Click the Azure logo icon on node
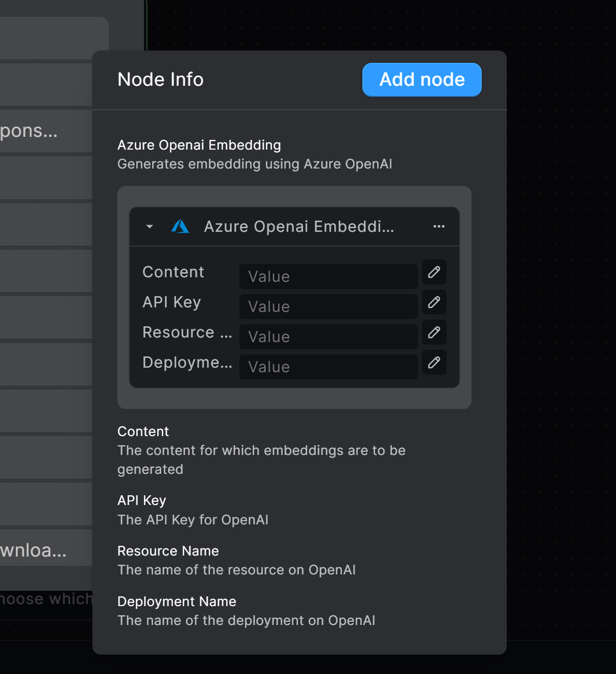The width and height of the screenshot is (616, 674). pos(180,226)
